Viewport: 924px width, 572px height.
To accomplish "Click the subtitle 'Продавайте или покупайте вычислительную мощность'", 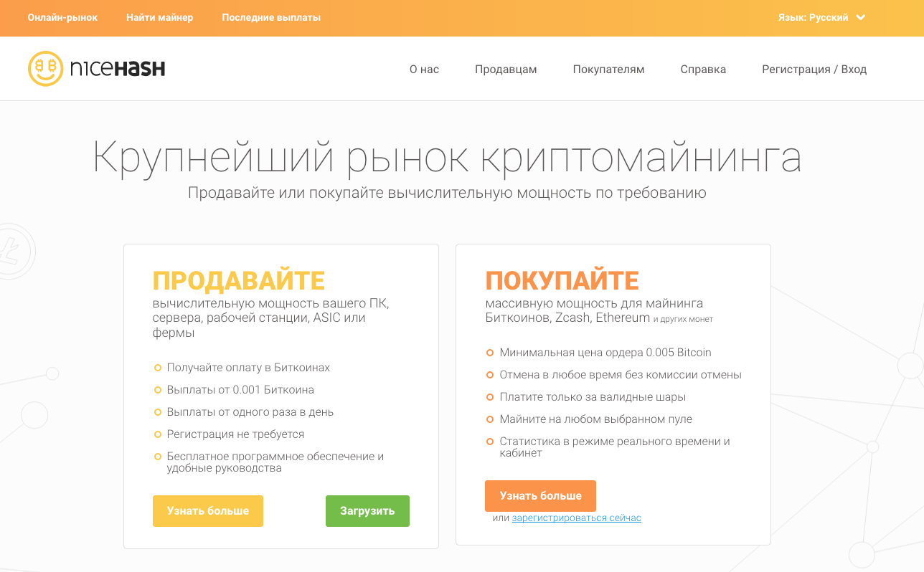I will coord(447,193).
